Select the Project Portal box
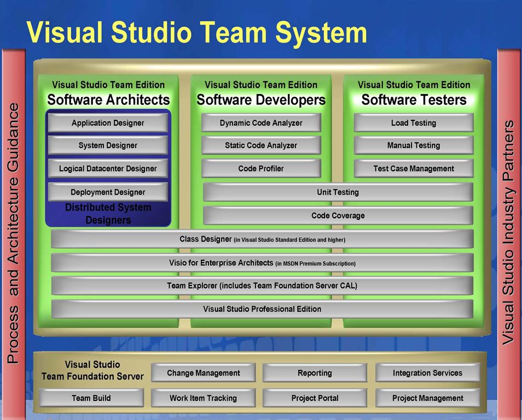Screen dimensions: 522x420 315,398
